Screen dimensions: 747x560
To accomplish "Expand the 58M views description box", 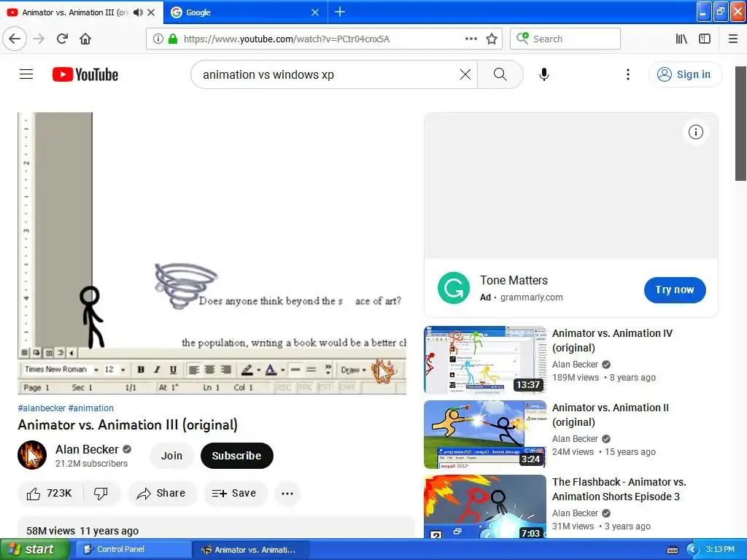I will [x=216, y=528].
